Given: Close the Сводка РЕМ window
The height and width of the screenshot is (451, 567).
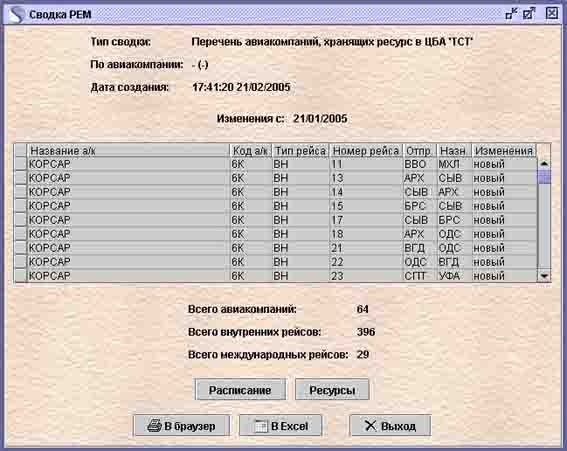Looking at the screenshot, I should pyautogui.click(x=552, y=14).
